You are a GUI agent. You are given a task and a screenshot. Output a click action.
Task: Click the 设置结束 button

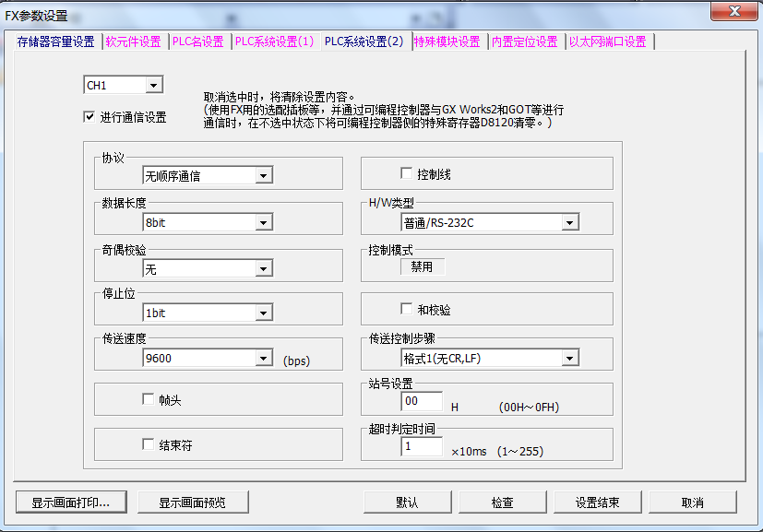(597, 502)
